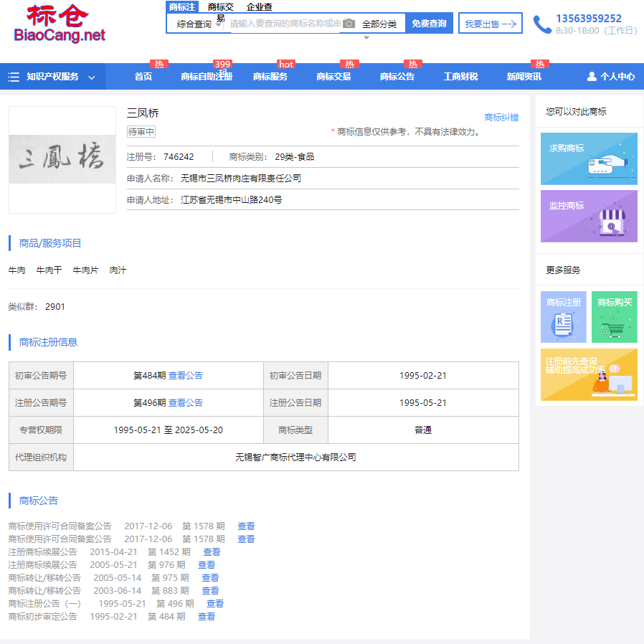
Task: Click 查看 for 商标注册公告 第496期
Action: [215, 604]
